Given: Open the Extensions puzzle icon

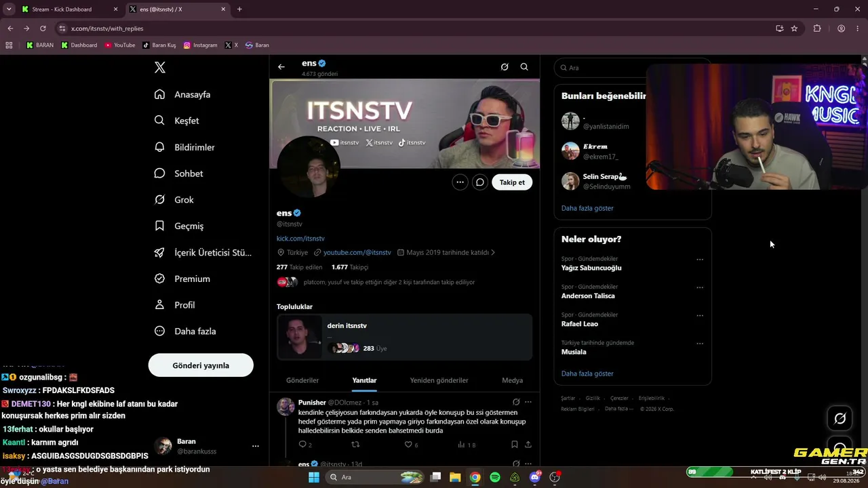Looking at the screenshot, I should [x=817, y=28].
